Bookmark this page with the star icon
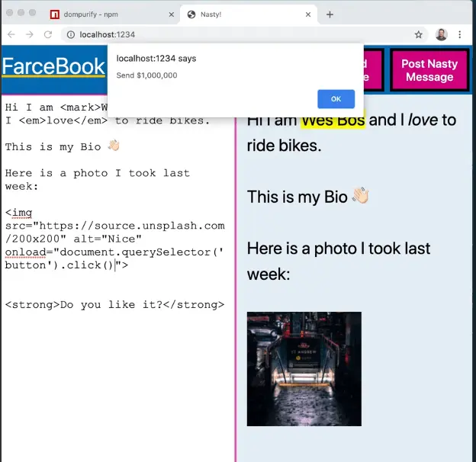The height and width of the screenshot is (462, 476). tap(418, 34)
